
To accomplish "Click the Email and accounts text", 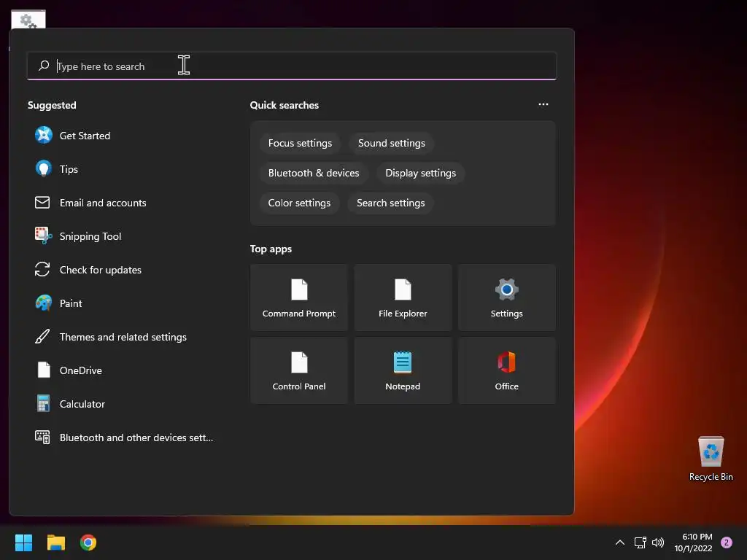I will [103, 203].
